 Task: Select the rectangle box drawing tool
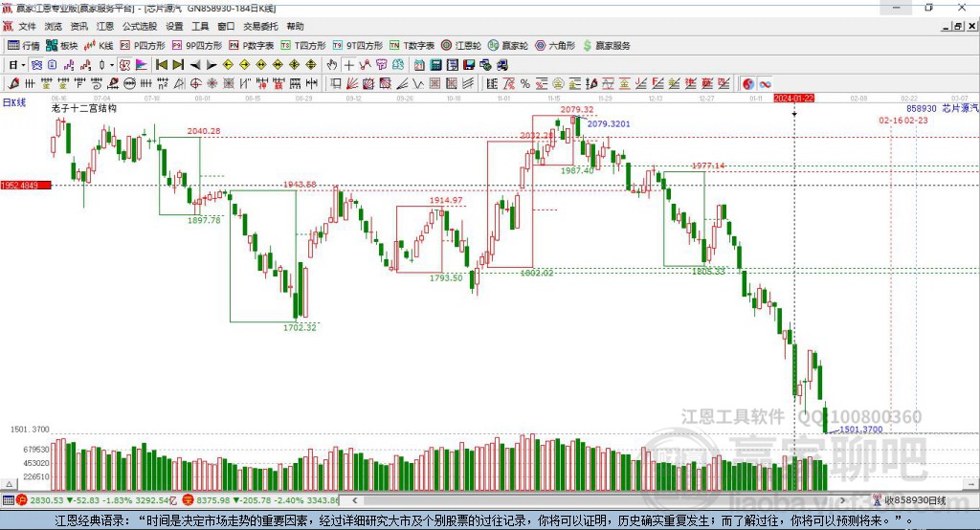(x=336, y=84)
